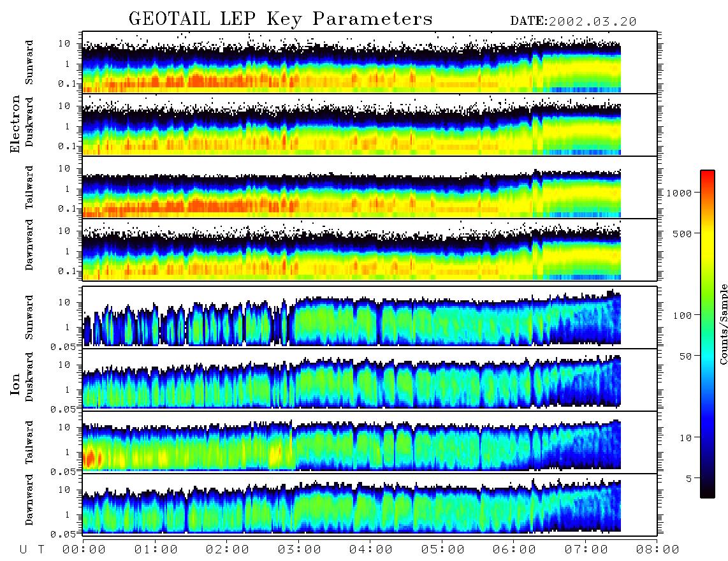Click the Electron Sunward spectrogram panel
Image resolution: width=728 pixels, height=561 pixels.
pos(370,62)
